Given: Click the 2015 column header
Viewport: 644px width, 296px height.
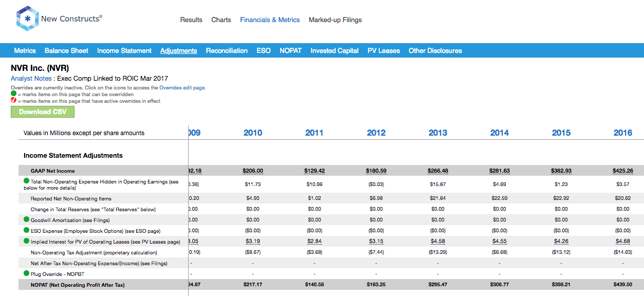Looking at the screenshot, I should click(x=561, y=133).
